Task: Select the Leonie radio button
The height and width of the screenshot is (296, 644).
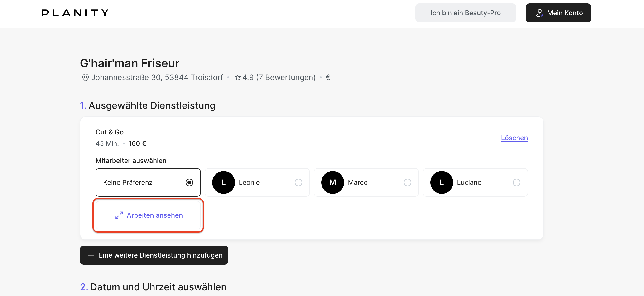Action: click(298, 182)
